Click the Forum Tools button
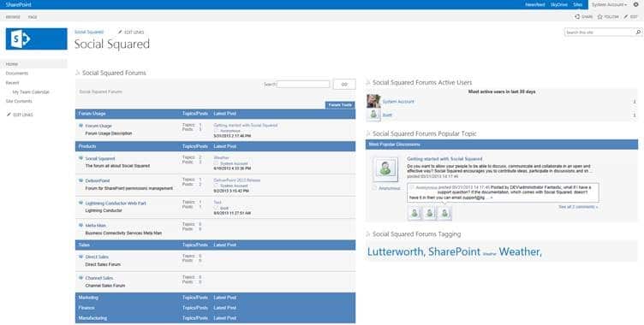 pos(340,105)
